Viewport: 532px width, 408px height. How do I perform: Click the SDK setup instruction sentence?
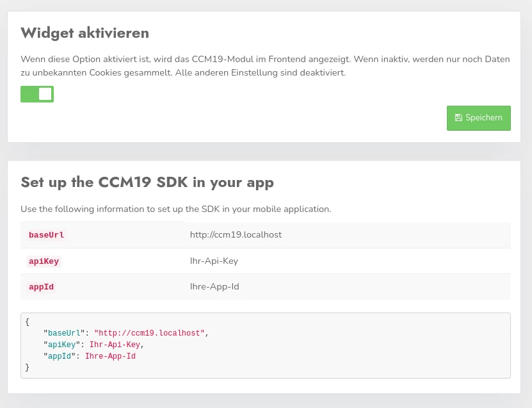[x=175, y=209]
